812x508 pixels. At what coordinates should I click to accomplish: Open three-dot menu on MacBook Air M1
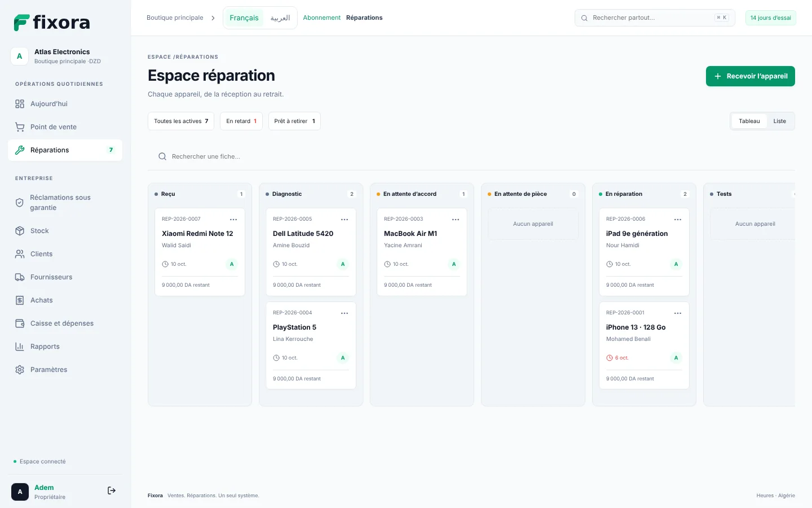coord(456,220)
